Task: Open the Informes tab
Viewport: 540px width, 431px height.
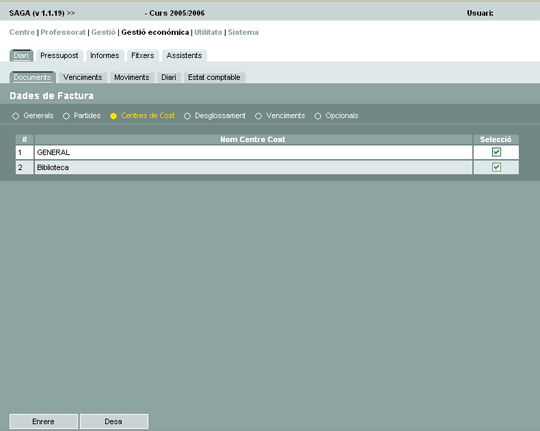Action: (x=105, y=55)
